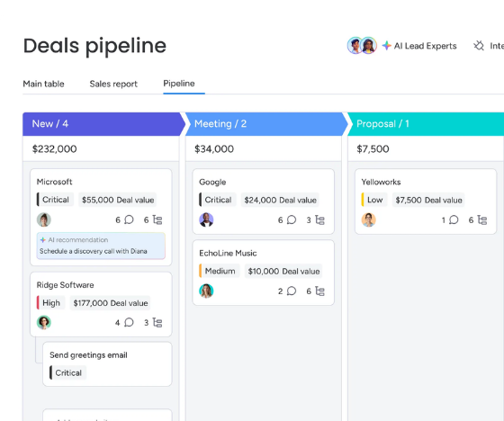The width and height of the screenshot is (504, 421).
Task: Open subitems icon on Ridge Software card
Action: (157, 322)
